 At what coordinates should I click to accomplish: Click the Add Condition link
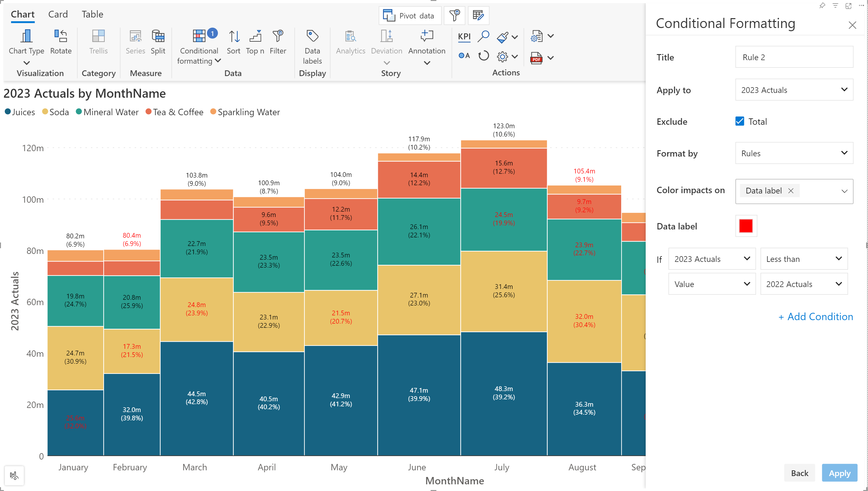(x=816, y=316)
